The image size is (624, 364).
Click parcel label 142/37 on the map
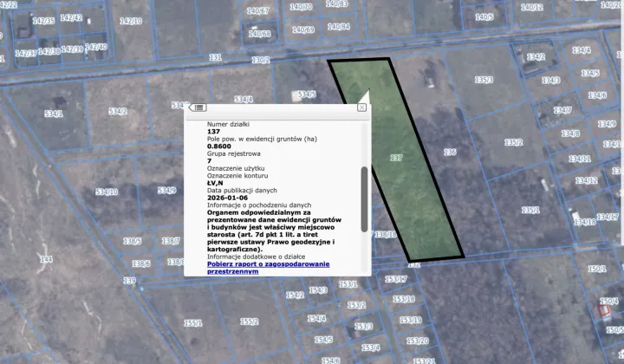(26, 53)
